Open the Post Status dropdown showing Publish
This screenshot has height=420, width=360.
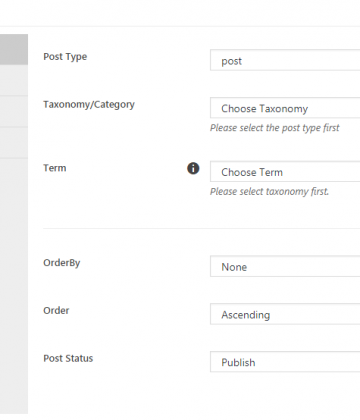click(285, 361)
